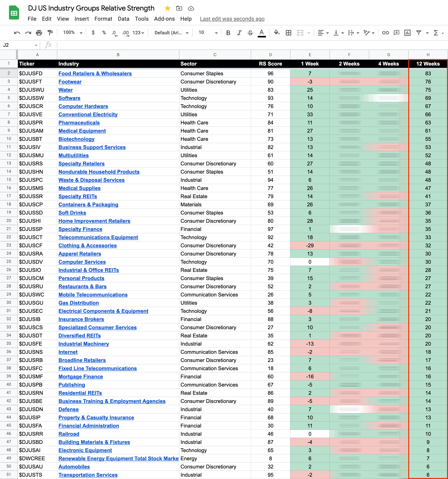Viewport: 448px width, 479px height.
Task: Open more number formats 123 dropdown
Action: [138, 33]
